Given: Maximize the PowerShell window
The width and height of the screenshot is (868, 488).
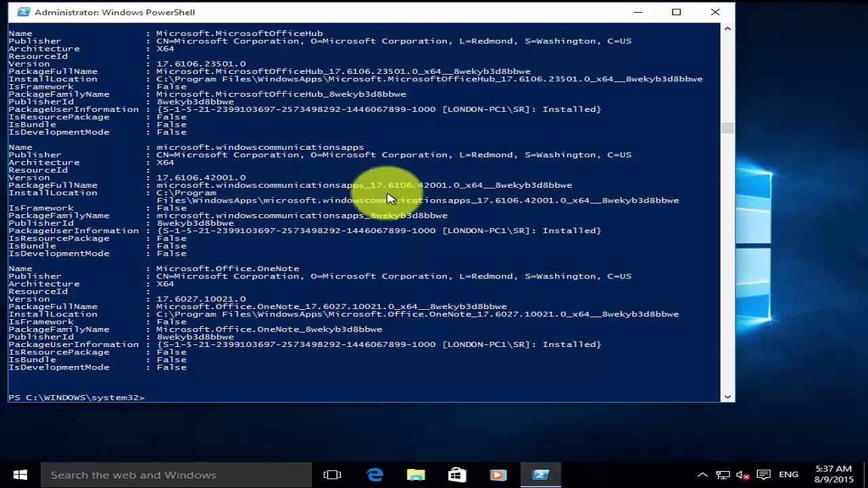Looking at the screenshot, I should click(676, 12).
